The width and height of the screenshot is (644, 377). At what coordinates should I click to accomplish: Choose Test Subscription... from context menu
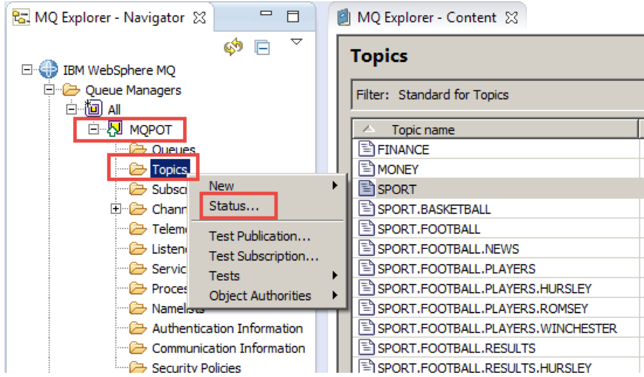click(268, 256)
